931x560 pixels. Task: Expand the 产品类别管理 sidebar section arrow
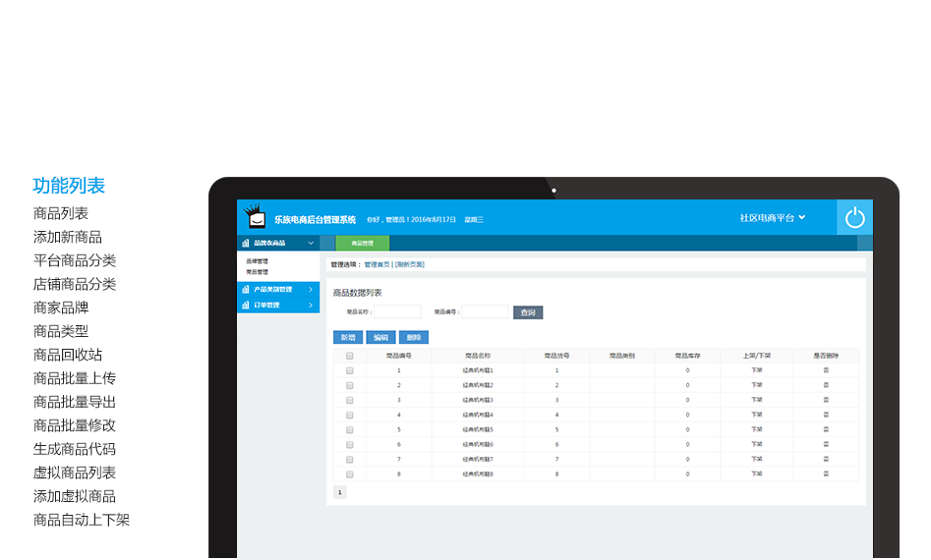tap(311, 290)
